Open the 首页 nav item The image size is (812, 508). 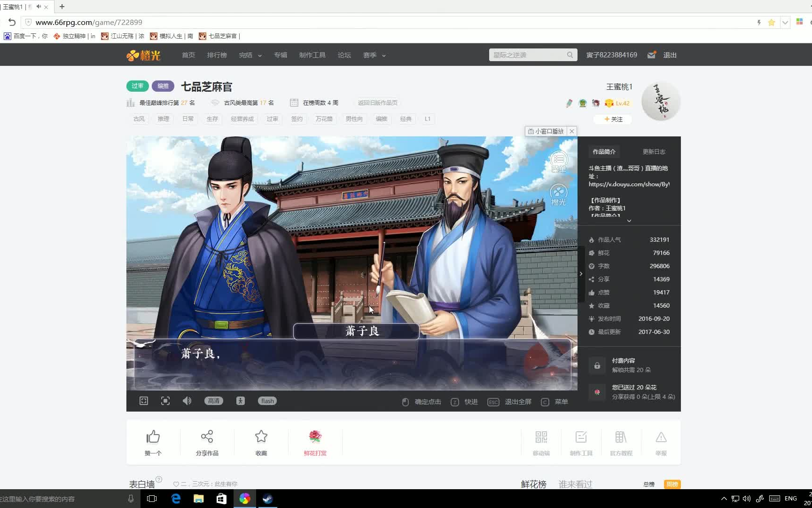pyautogui.click(x=188, y=55)
